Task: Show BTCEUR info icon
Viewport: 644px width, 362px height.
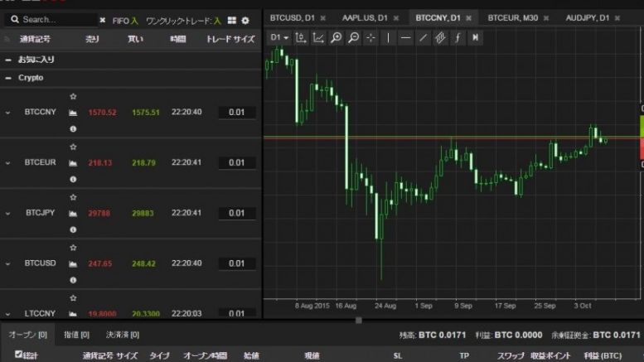Action: (x=73, y=180)
